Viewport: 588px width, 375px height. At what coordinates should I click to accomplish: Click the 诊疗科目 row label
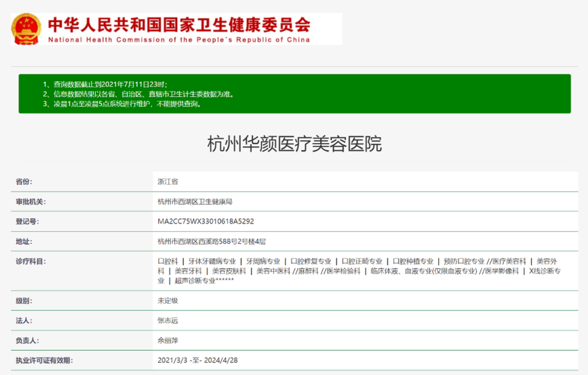pos(30,261)
